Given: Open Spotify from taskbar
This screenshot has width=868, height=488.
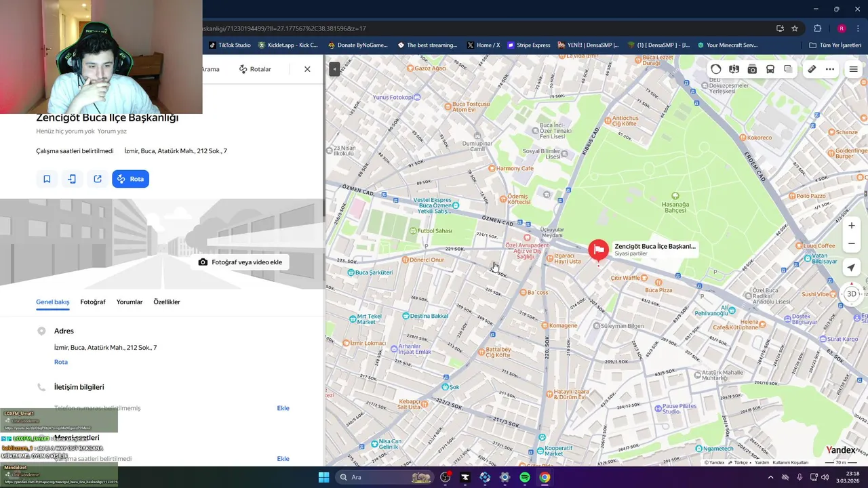Looking at the screenshot, I should 525,477.
